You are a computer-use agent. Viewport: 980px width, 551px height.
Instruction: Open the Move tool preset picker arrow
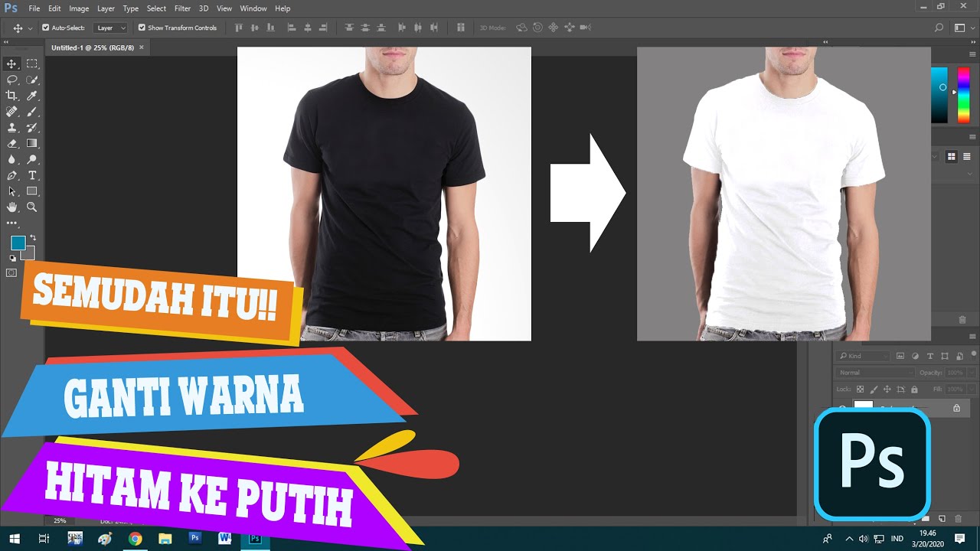(x=30, y=28)
